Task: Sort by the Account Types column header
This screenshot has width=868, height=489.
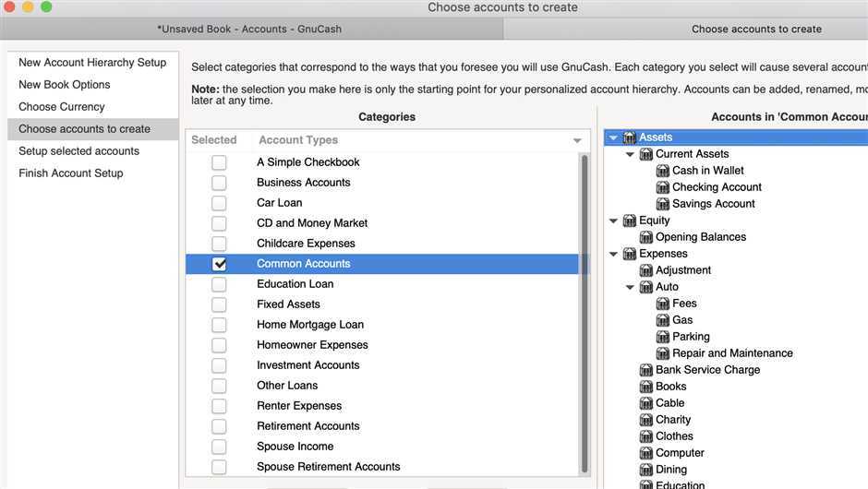Action: [x=421, y=140]
